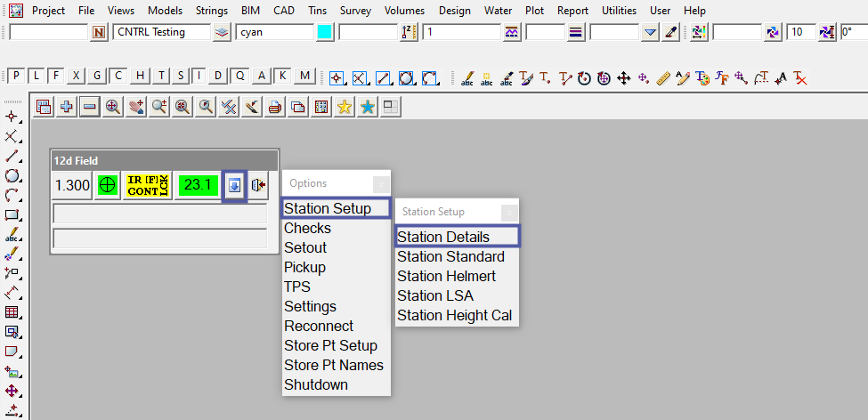Screen dimensions: 868x420
Task: Expand the blue triangle dropdown in top toolbar
Action: [x=650, y=32]
